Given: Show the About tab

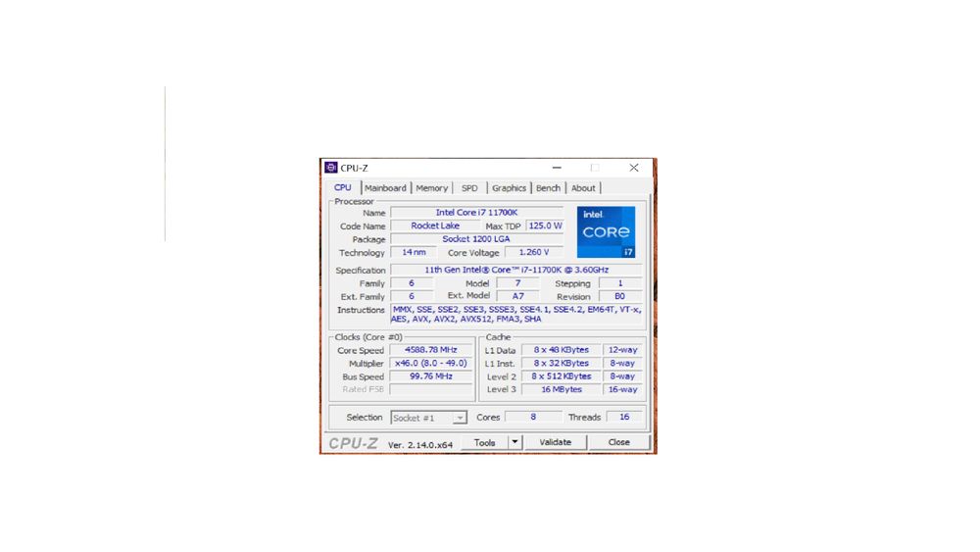Looking at the screenshot, I should [583, 188].
